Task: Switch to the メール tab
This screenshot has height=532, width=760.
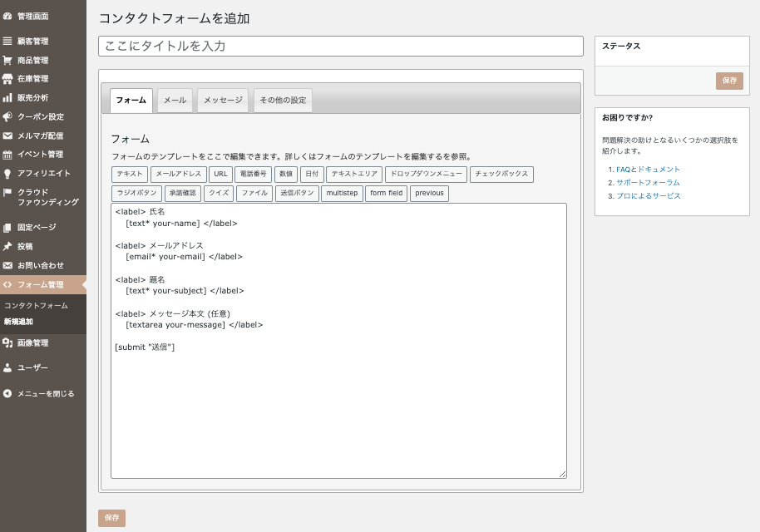Action: (x=175, y=101)
